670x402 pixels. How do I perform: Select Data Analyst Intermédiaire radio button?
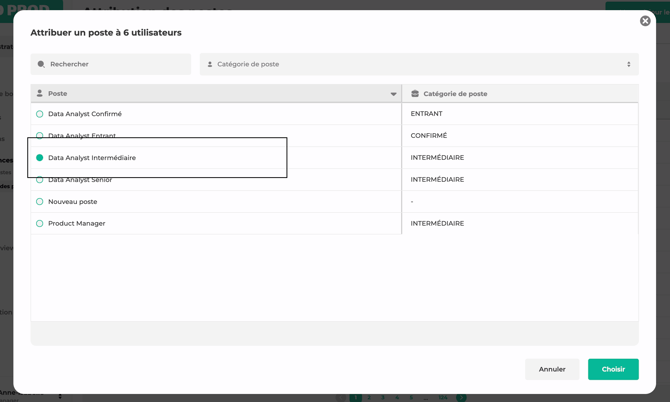[40, 158]
